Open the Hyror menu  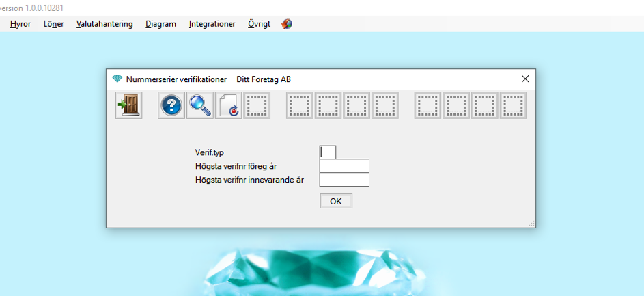[20, 24]
